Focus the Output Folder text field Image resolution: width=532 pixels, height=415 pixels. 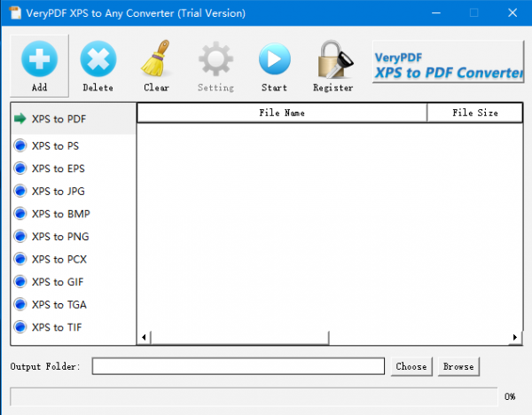pyautogui.click(x=239, y=366)
